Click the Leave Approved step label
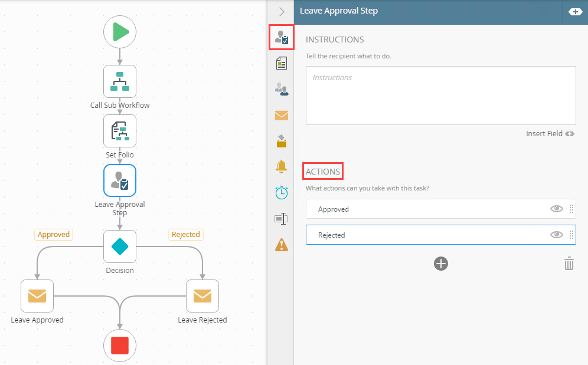The height and width of the screenshot is (365, 588). point(37,320)
